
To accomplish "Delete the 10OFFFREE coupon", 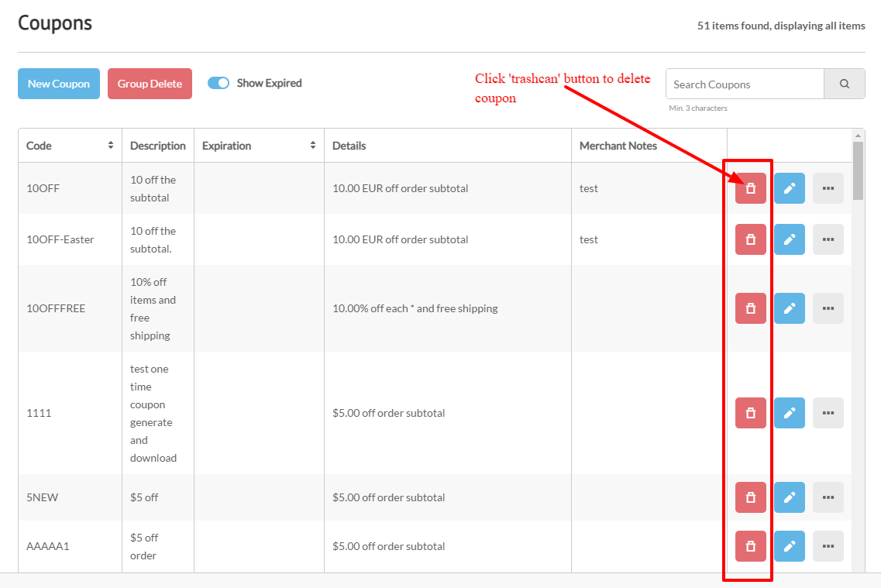I will click(x=750, y=308).
